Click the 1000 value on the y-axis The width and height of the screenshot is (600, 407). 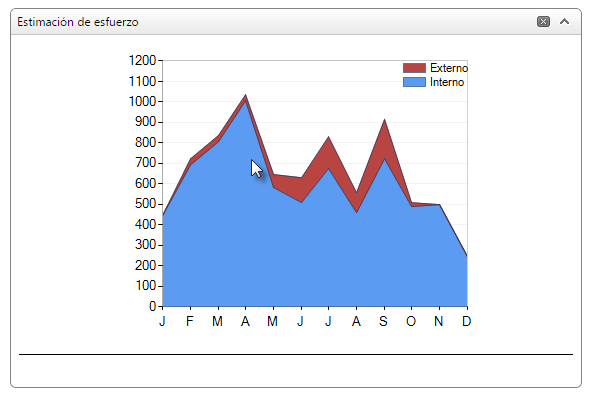pos(142,101)
